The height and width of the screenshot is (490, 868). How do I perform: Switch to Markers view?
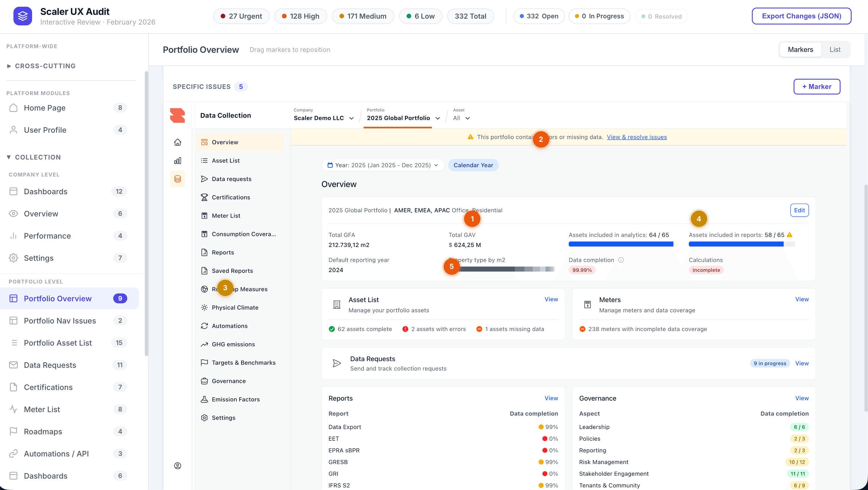800,50
